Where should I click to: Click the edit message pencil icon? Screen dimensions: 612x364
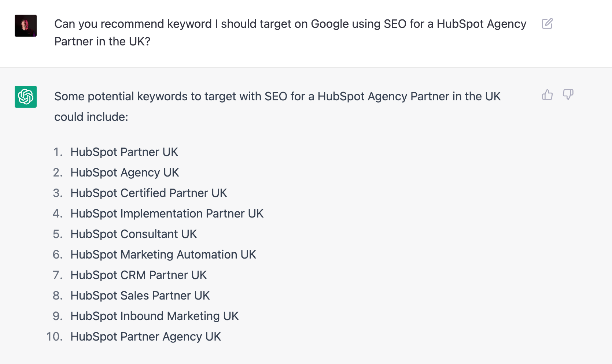[547, 24]
